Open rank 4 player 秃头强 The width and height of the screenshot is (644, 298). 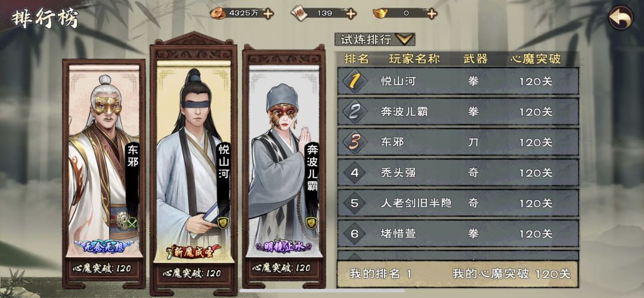tap(458, 173)
